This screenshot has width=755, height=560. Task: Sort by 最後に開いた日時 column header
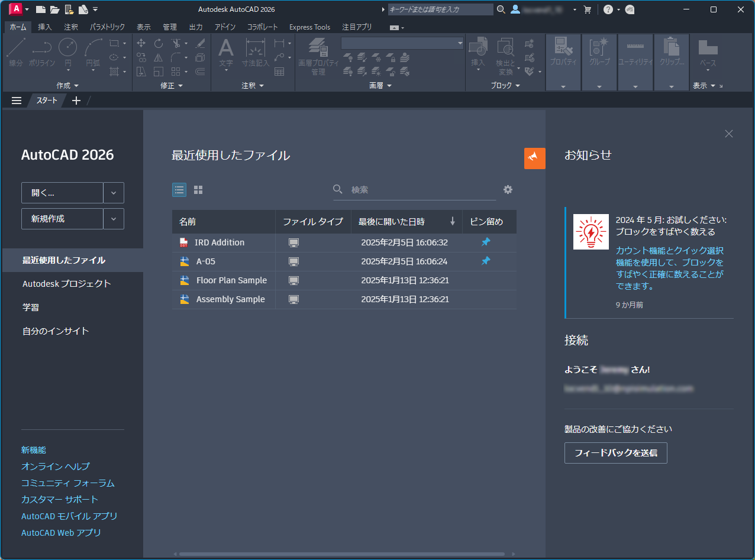click(x=406, y=222)
